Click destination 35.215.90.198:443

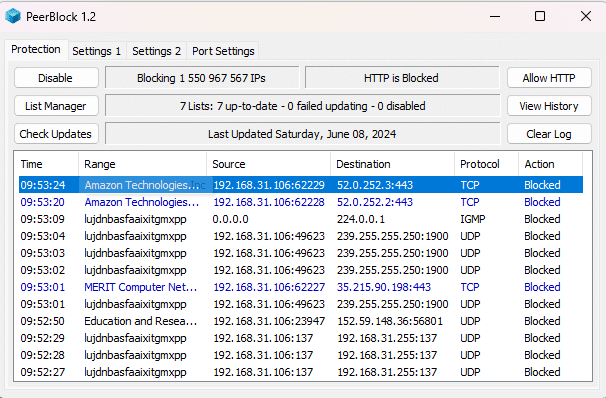pyautogui.click(x=384, y=287)
